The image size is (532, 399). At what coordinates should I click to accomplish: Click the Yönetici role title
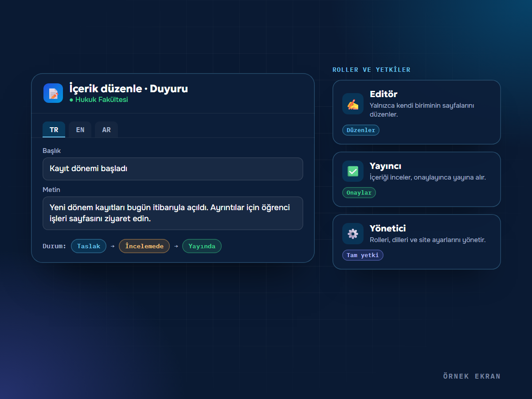pos(388,228)
